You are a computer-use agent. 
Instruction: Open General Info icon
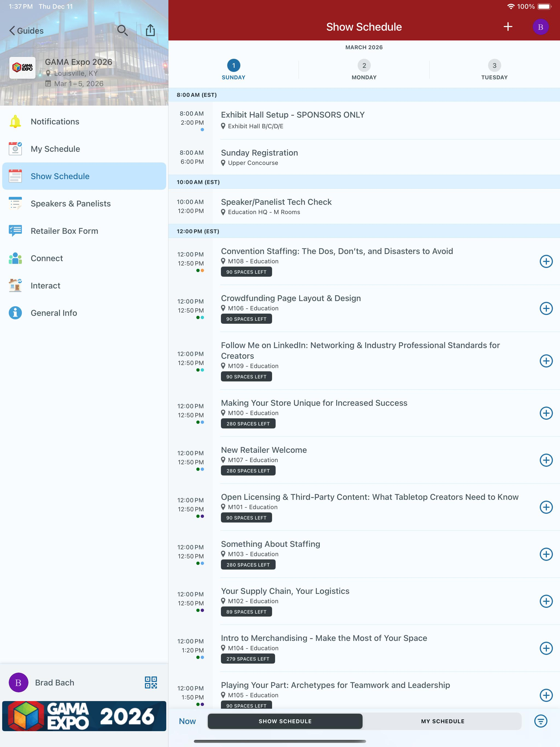(x=15, y=313)
